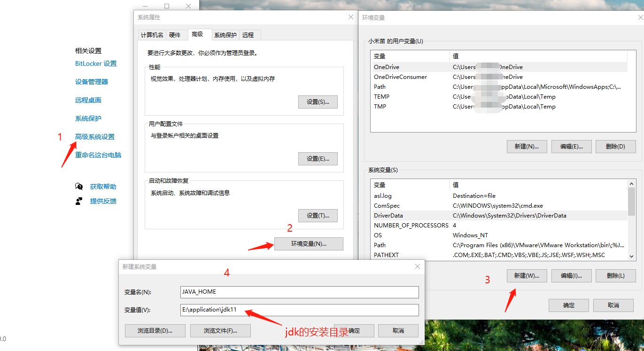
Task: Open the 远程桌面 link
Action: [88, 100]
